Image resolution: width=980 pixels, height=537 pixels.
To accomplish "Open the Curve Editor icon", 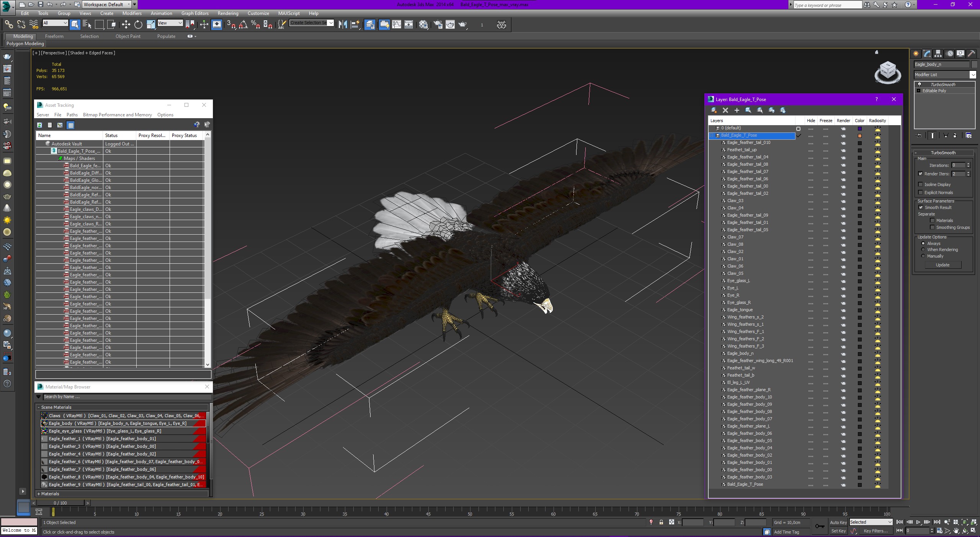I will click(397, 24).
